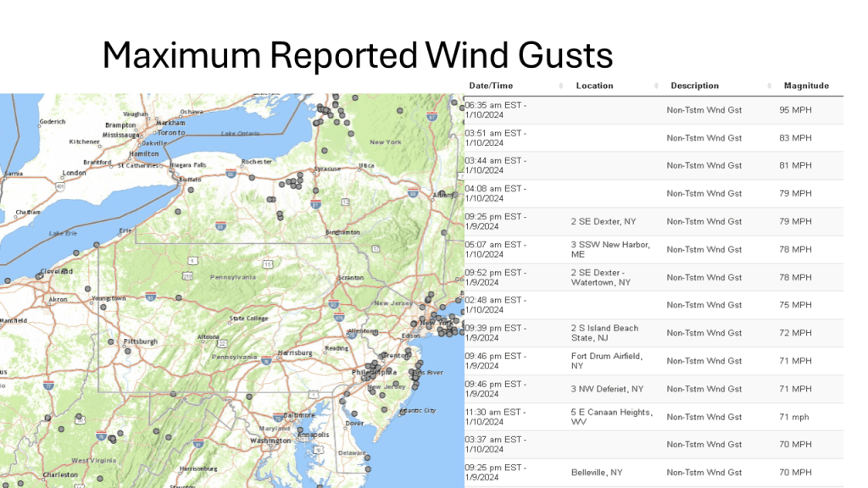This screenshot has width=868, height=488.
Task: Click the Date/Time column header text
Action: [491, 86]
